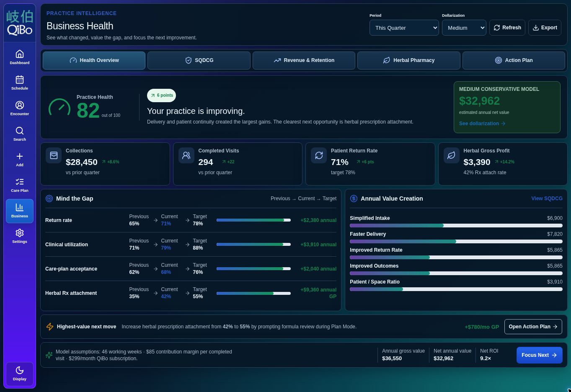Viewport: 571px width, 392px height.
Task: Click the Return rate progress bar
Action: click(x=253, y=220)
